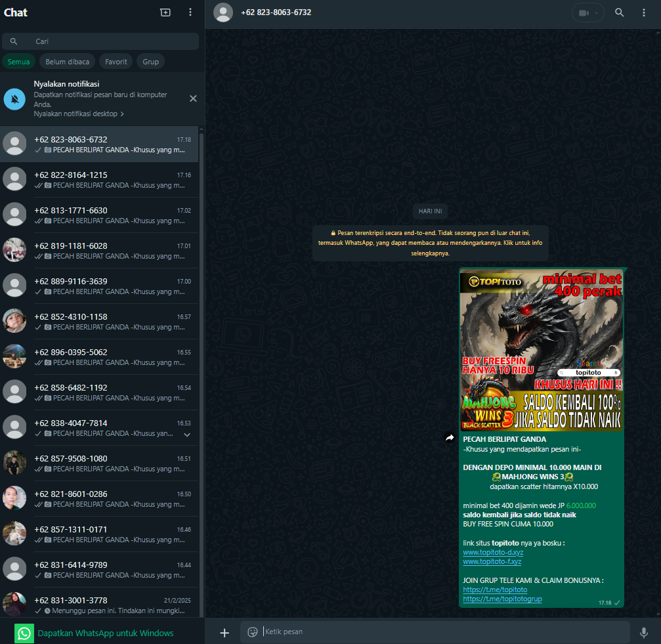The image size is (661, 644).
Task: Open chat with +62 831-3001-3778
Action: coord(100,603)
